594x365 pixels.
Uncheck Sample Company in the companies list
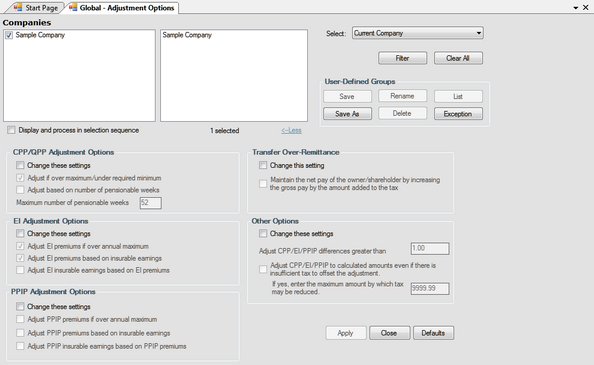coord(9,35)
